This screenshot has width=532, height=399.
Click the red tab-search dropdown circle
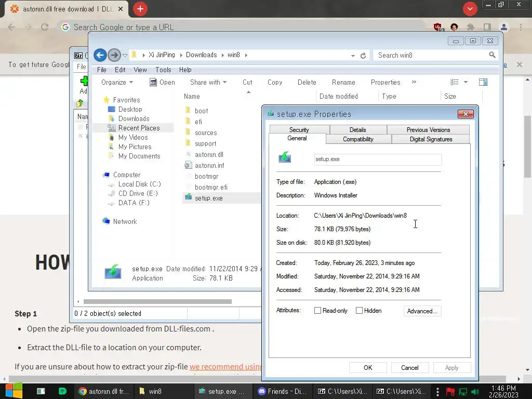pos(470,9)
